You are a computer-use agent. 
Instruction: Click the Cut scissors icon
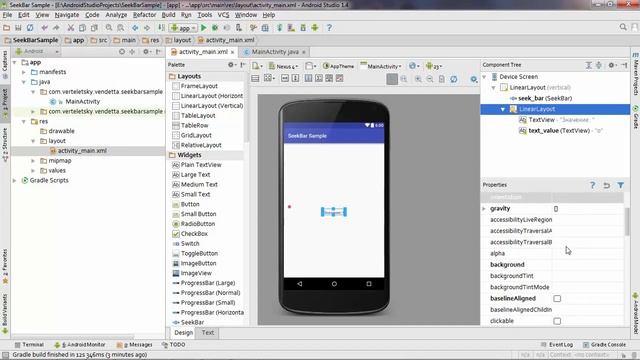[x=71, y=28]
